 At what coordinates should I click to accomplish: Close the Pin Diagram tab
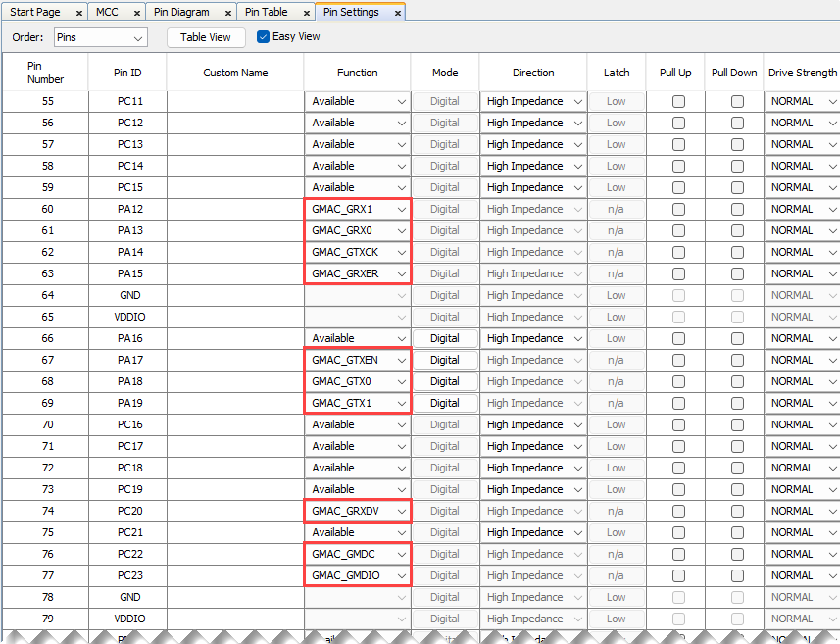tap(226, 13)
